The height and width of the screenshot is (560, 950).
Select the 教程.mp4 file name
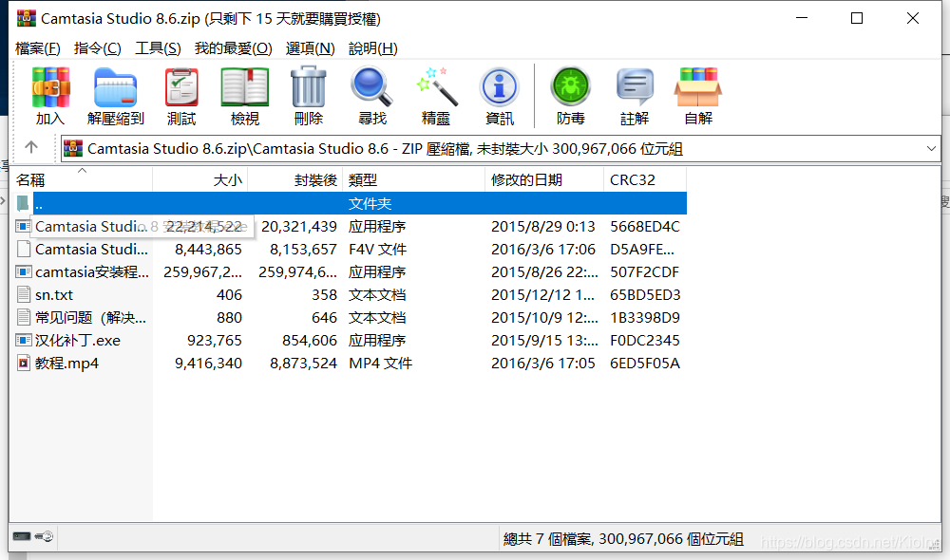click(x=66, y=364)
